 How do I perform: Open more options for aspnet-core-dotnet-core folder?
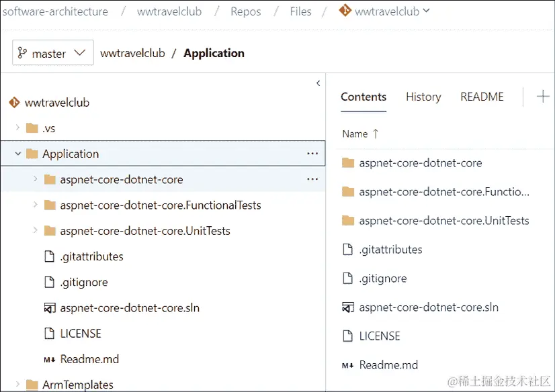click(x=312, y=179)
